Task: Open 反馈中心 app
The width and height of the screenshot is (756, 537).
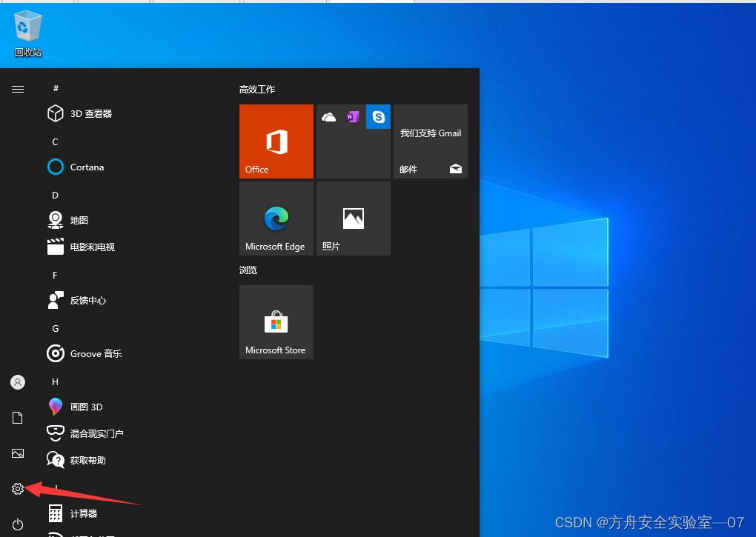Action: [x=76, y=301]
